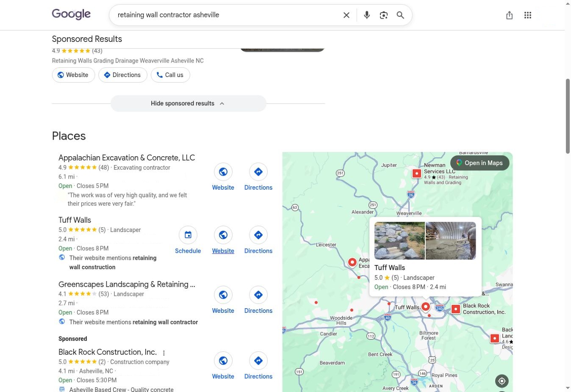The height and width of the screenshot is (392, 571).
Task: Open the Tuff Walls website icon
Action: (223, 235)
